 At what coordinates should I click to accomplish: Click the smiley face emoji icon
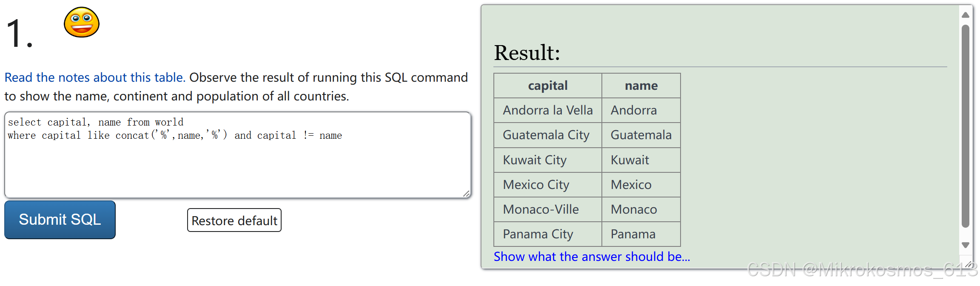coord(81,23)
